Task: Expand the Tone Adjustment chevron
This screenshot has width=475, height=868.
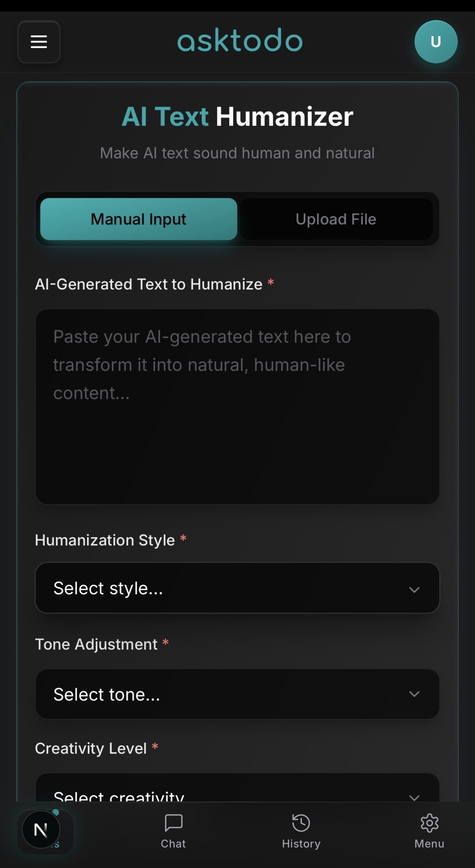Action: [415, 694]
